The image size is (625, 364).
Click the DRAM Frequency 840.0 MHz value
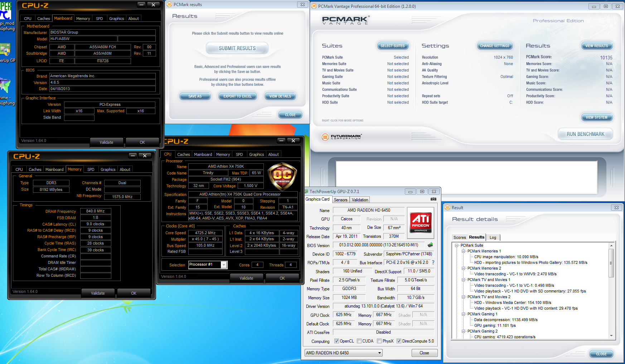(x=95, y=211)
